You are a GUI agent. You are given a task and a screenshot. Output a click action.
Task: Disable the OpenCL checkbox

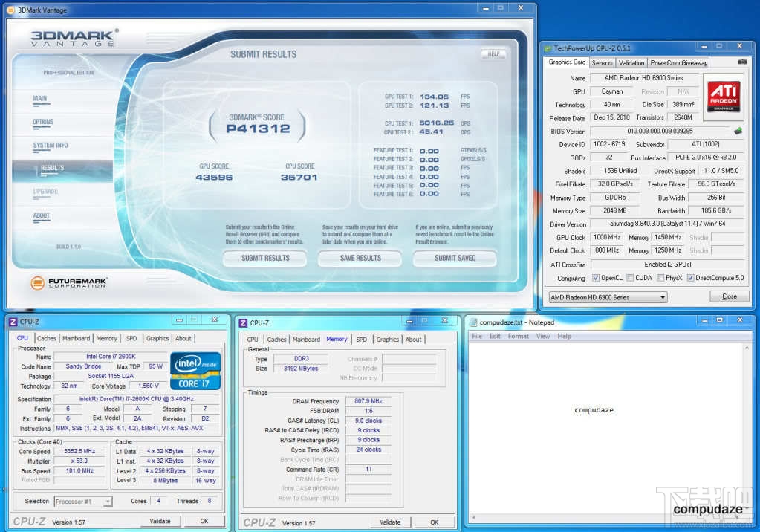pyautogui.click(x=596, y=278)
